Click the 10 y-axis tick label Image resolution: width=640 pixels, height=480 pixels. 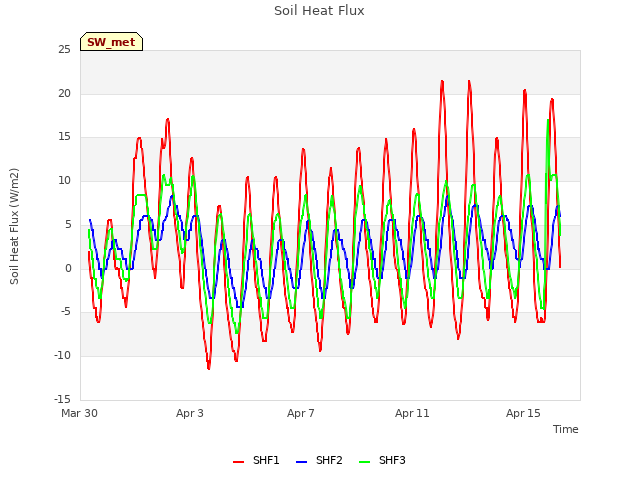(x=64, y=181)
